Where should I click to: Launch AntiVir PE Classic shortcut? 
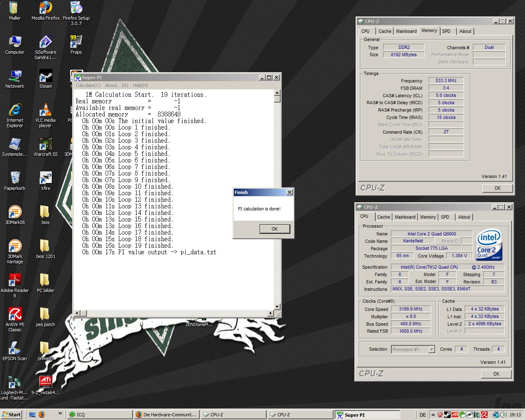[15, 320]
